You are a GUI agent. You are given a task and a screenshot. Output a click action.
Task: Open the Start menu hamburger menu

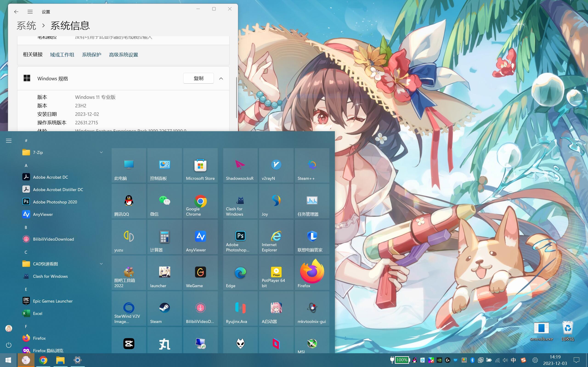pyautogui.click(x=9, y=141)
